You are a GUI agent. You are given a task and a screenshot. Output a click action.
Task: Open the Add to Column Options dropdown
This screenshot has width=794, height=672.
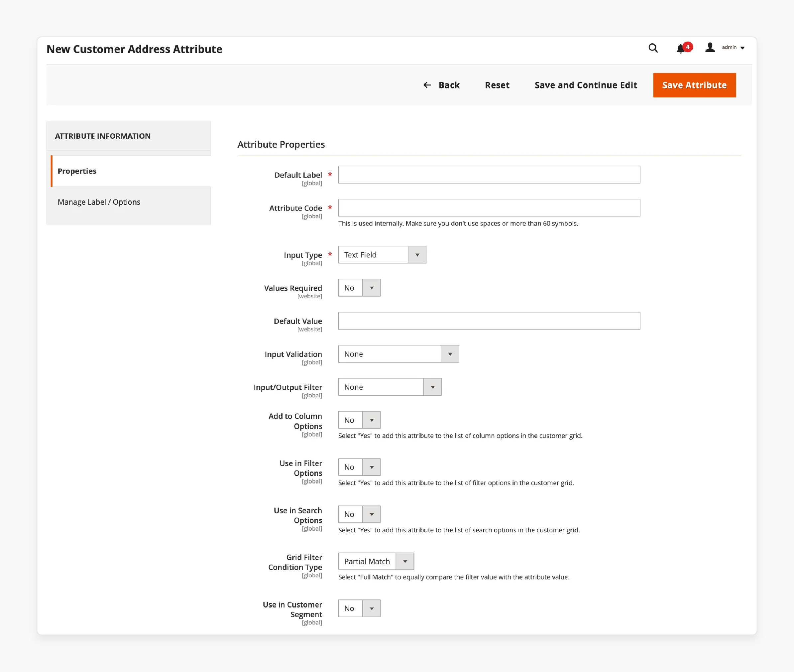[x=359, y=420]
